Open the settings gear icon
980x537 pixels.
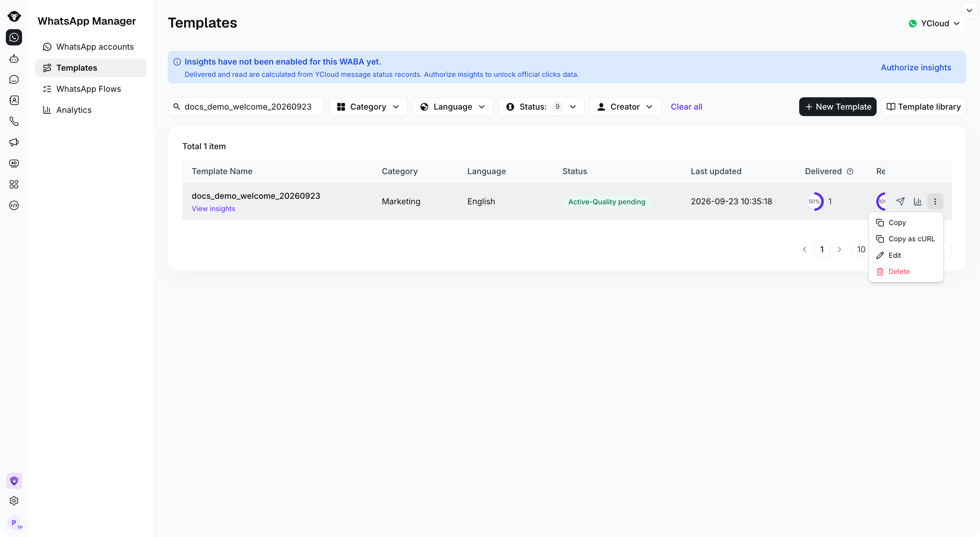click(14, 501)
